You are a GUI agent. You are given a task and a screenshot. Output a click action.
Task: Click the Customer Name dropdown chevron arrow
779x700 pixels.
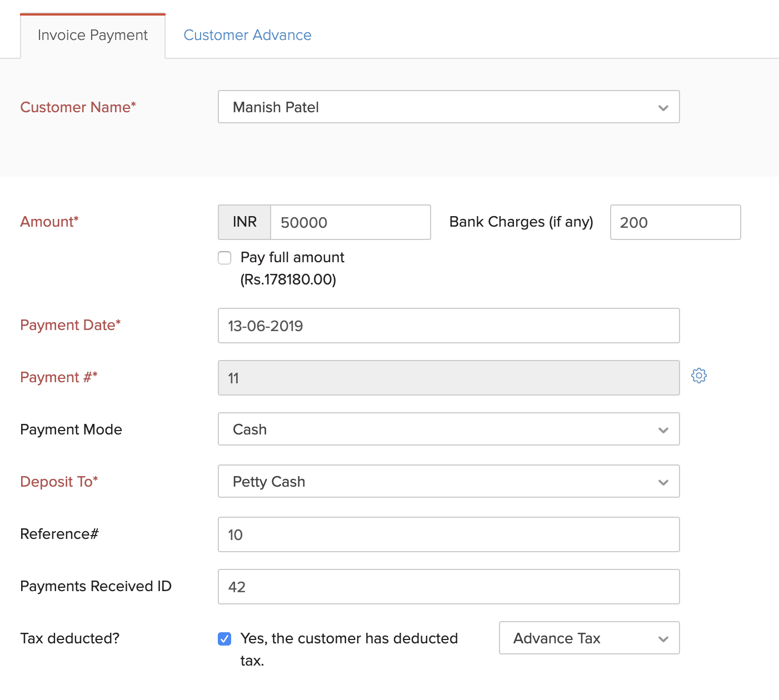click(x=663, y=108)
